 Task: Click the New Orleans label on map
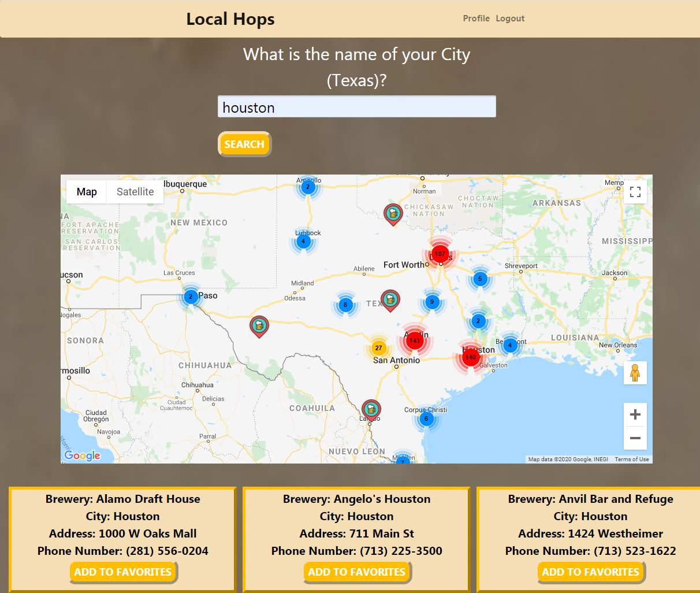click(618, 345)
